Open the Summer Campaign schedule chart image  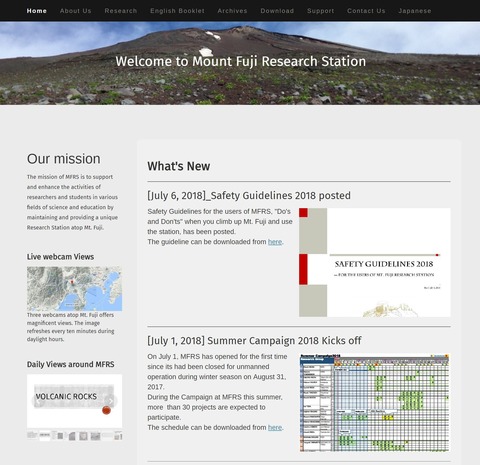(375, 403)
